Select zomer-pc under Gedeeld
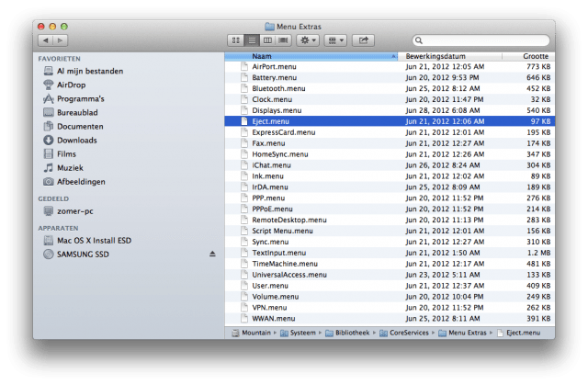Viewport: 588px width, 385px height. point(77,209)
